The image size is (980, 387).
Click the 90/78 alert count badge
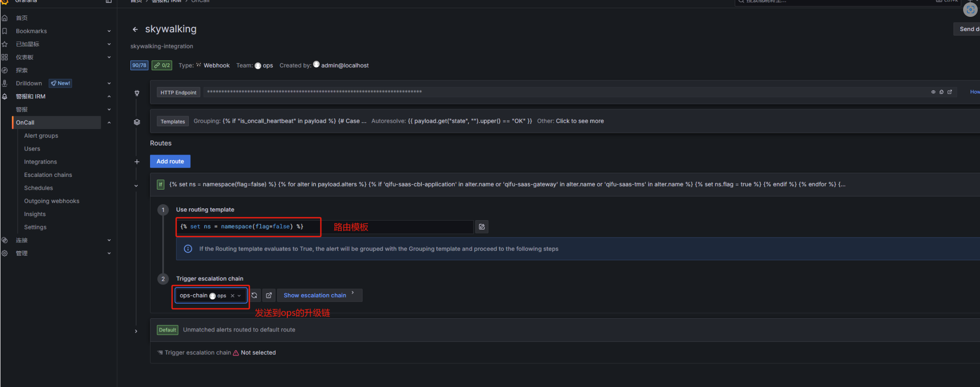(139, 65)
